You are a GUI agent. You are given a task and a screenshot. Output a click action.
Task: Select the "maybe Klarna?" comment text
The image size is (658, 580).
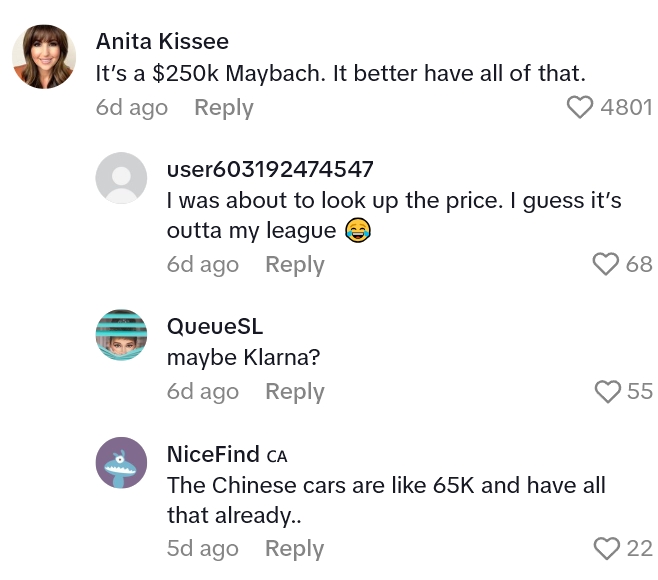[x=236, y=358]
